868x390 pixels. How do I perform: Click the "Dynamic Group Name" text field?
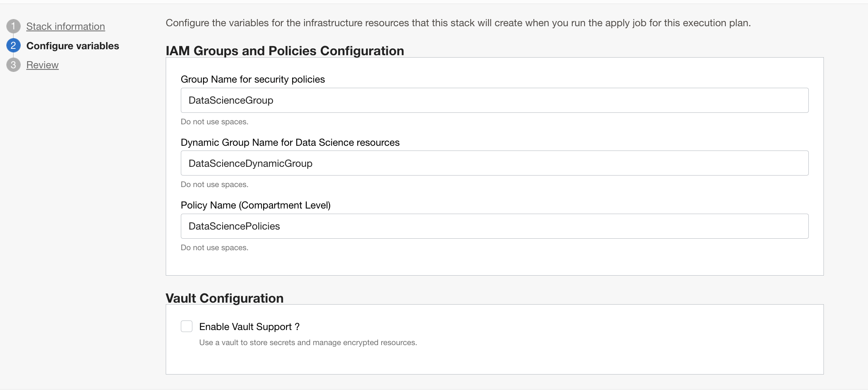click(x=494, y=163)
